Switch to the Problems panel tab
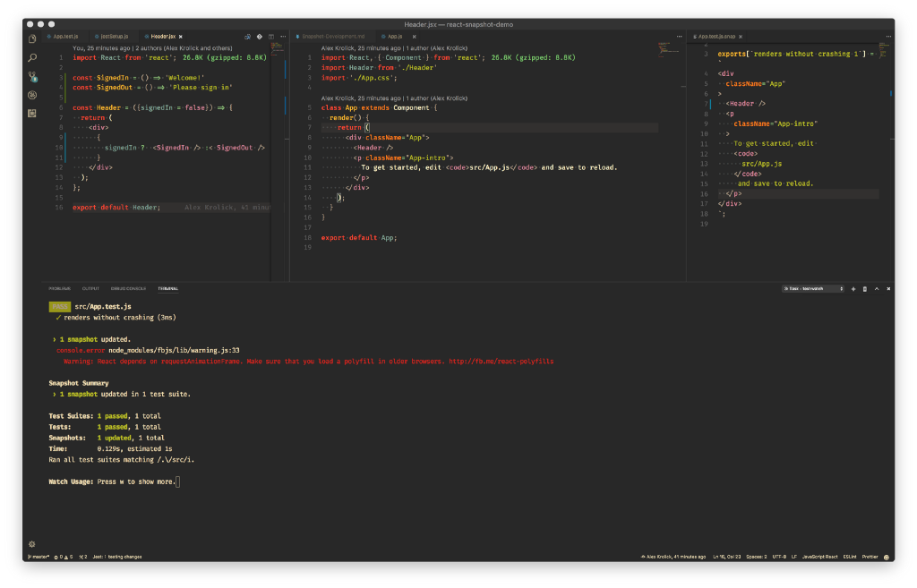917x588 pixels. (60, 289)
